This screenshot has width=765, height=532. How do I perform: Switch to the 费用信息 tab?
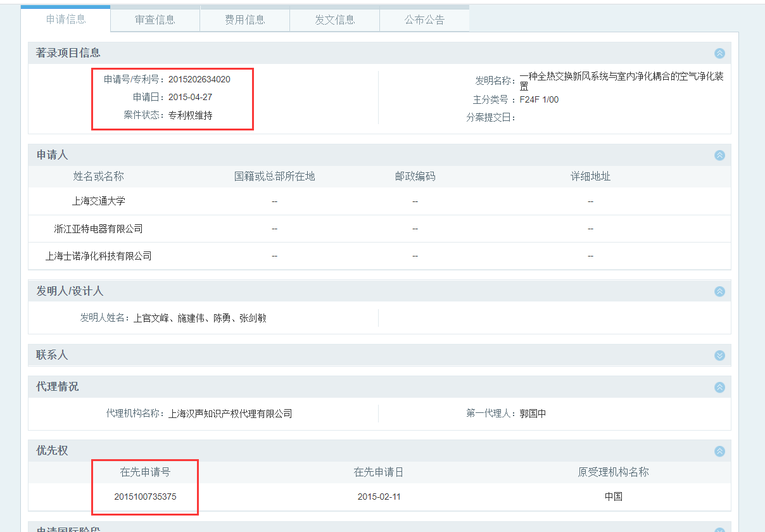tap(245, 20)
